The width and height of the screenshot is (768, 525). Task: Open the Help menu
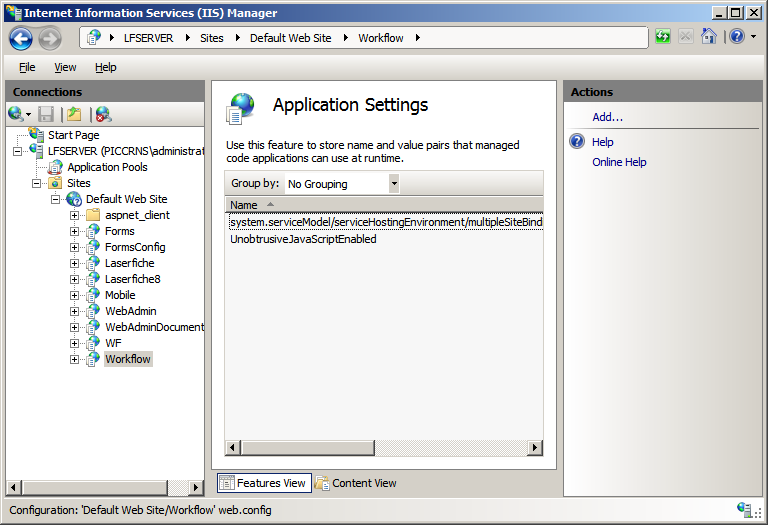(x=105, y=67)
